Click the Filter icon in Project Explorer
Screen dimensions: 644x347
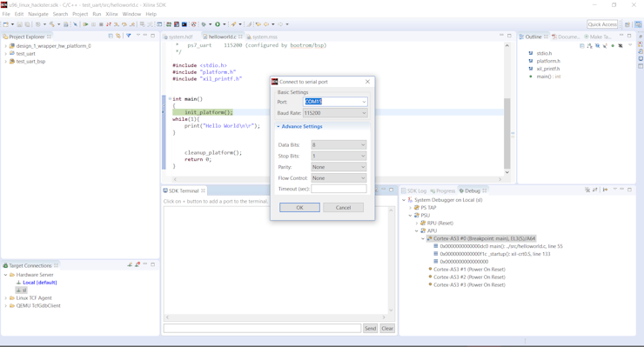tap(129, 36)
